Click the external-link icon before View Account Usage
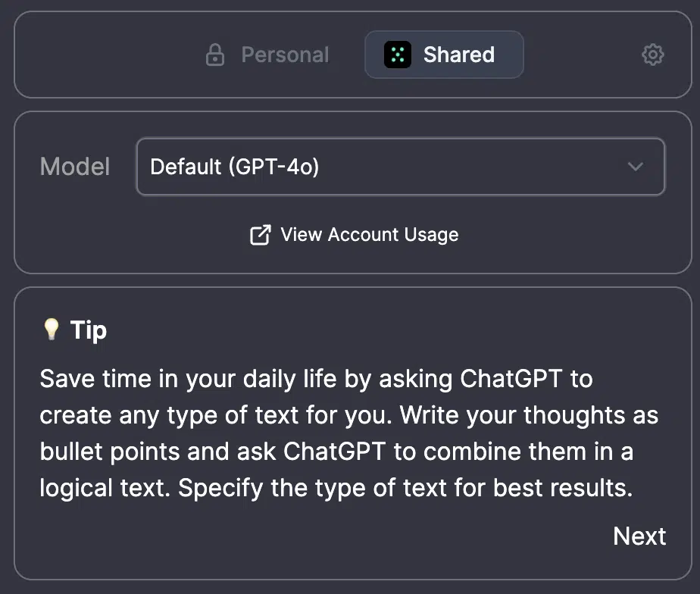 point(261,234)
